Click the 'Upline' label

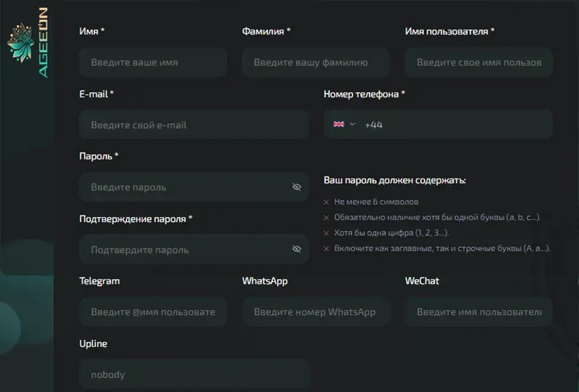tap(93, 344)
